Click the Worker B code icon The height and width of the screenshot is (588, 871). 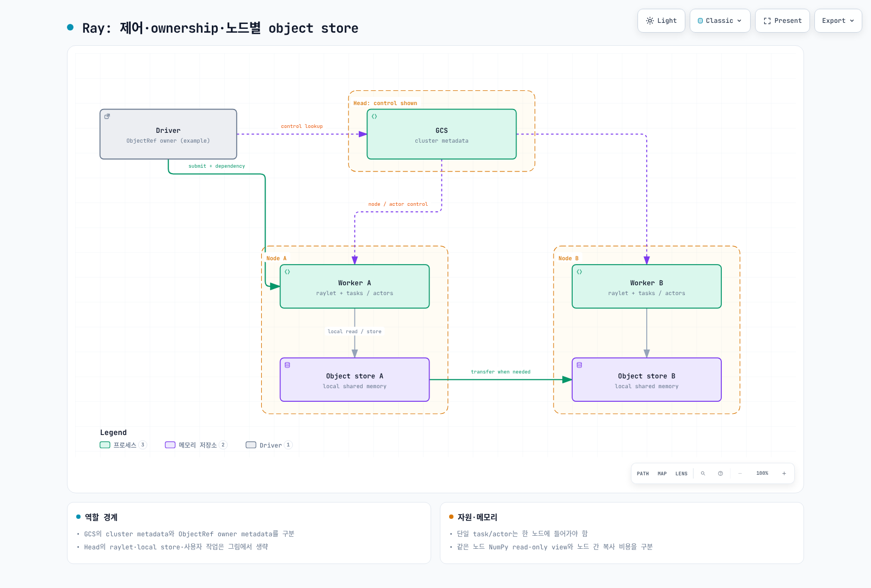click(579, 272)
